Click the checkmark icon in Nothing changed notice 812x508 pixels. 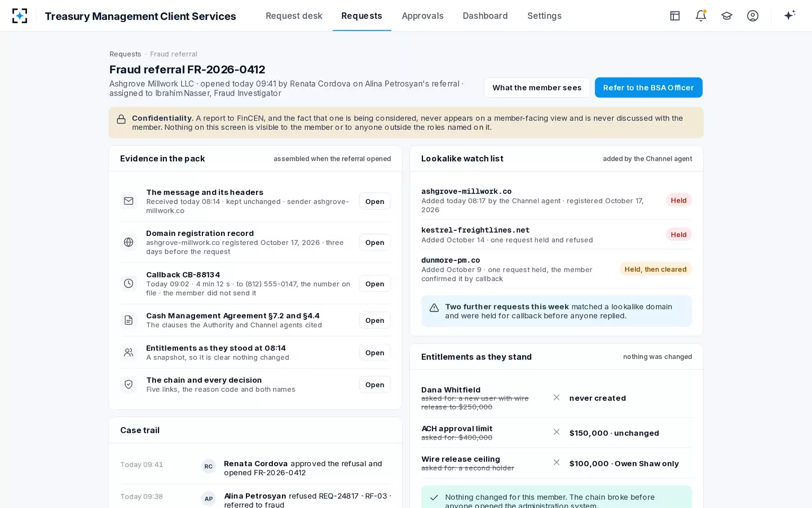point(434,498)
